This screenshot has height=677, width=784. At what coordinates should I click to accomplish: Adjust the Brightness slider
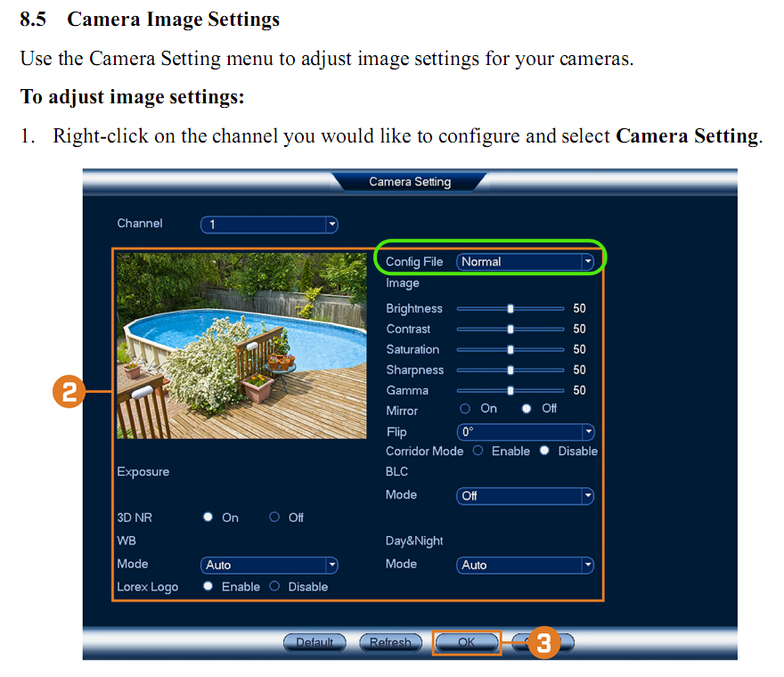pos(510,309)
